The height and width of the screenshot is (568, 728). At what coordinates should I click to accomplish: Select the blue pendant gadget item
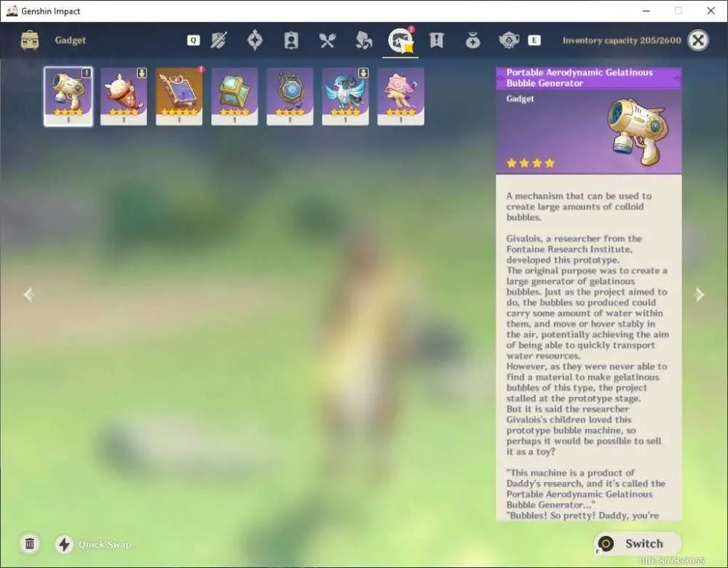tap(290, 97)
